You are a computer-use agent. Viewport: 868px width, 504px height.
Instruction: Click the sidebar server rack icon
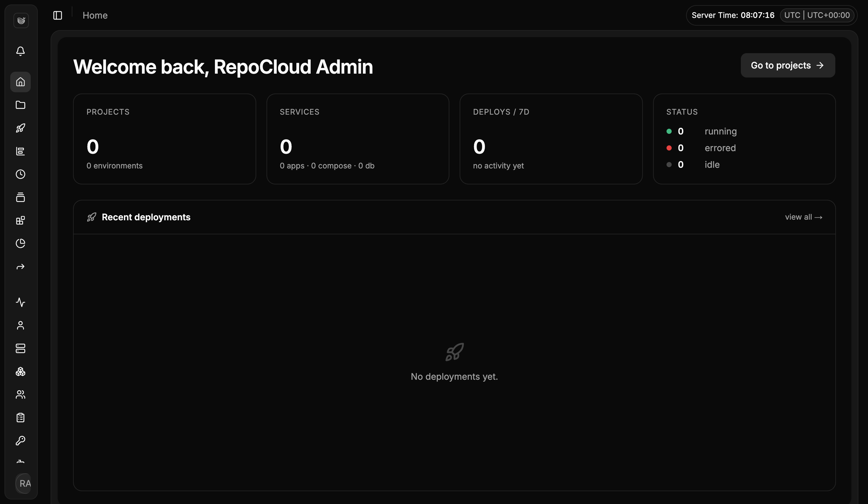coord(20,348)
